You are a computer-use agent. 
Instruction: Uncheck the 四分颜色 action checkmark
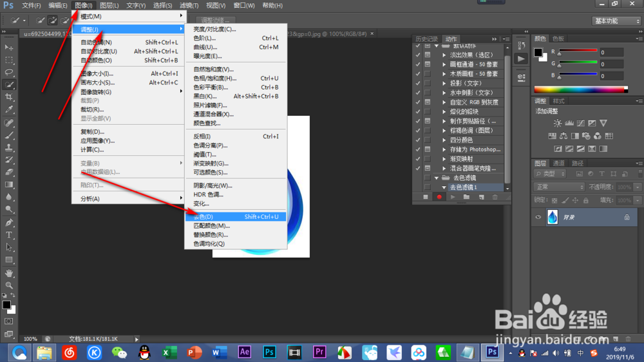pyautogui.click(x=418, y=140)
